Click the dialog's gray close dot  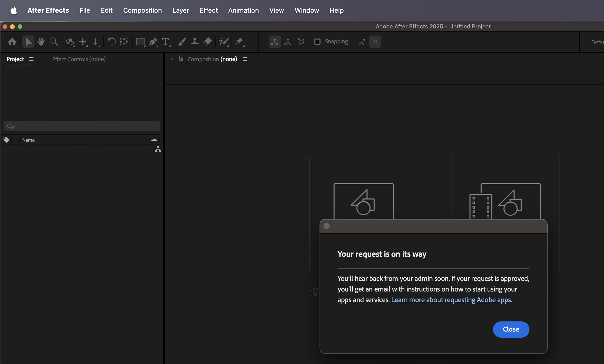click(x=327, y=226)
